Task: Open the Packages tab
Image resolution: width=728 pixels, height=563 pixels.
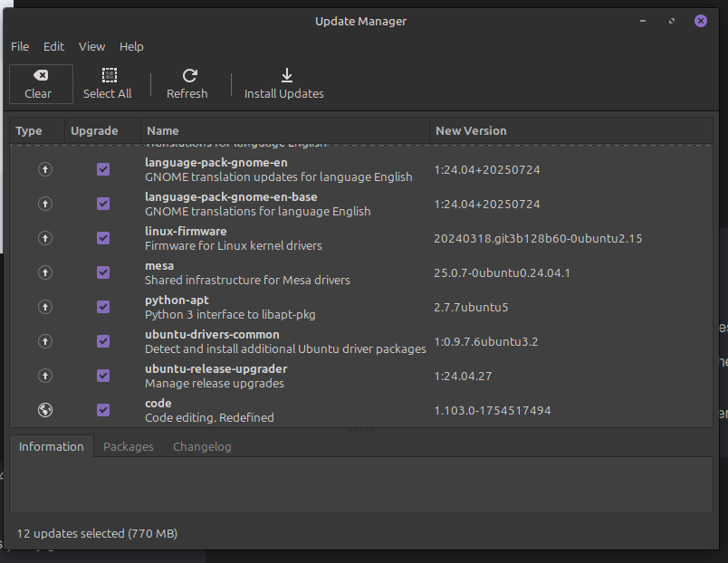Action: coord(129,446)
